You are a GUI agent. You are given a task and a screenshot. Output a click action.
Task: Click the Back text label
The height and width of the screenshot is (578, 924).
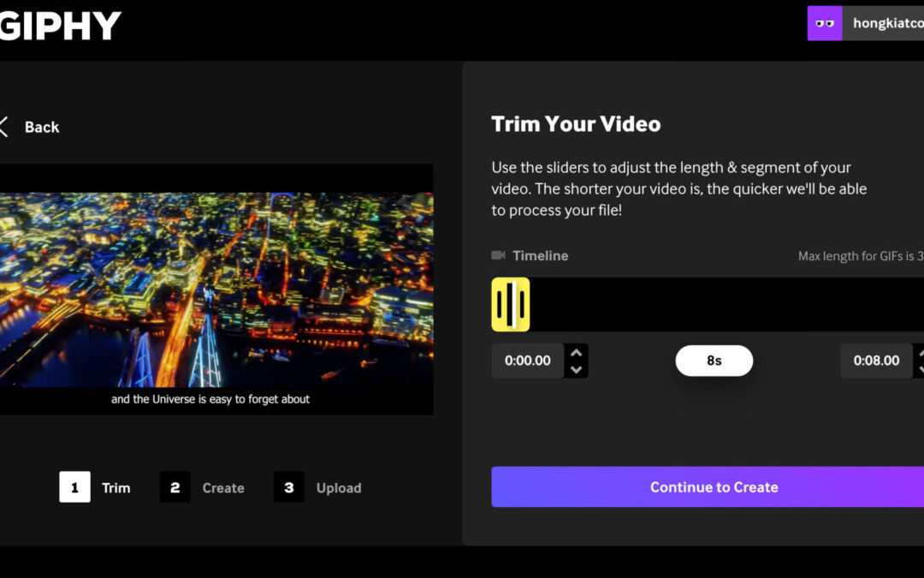[42, 127]
